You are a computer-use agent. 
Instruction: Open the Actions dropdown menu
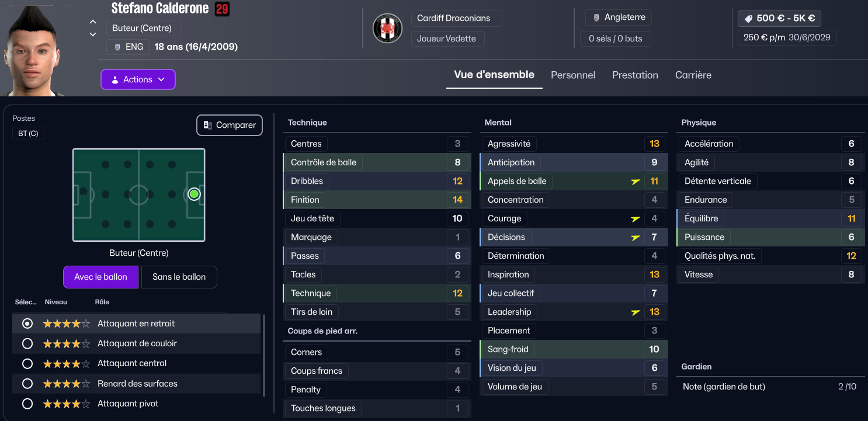pyautogui.click(x=138, y=79)
